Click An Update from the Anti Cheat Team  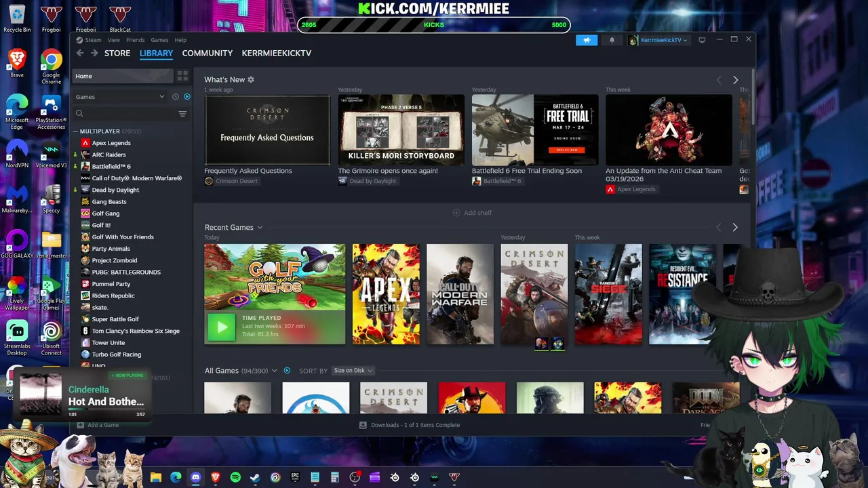pyautogui.click(x=663, y=175)
